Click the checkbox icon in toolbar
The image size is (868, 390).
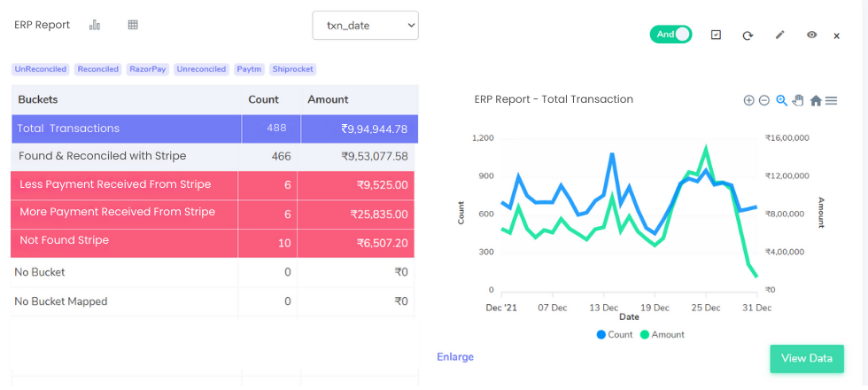pyautogui.click(x=716, y=35)
